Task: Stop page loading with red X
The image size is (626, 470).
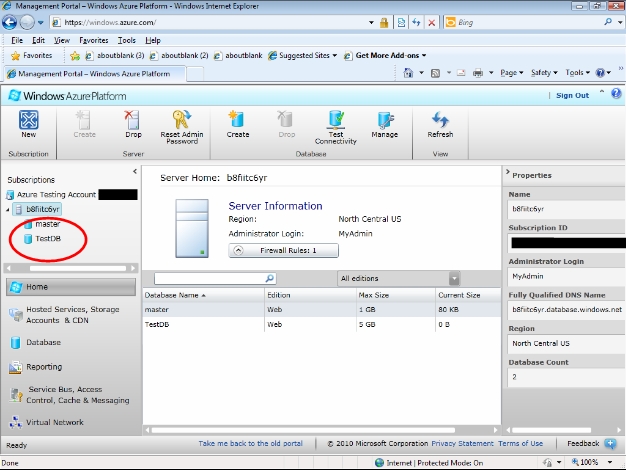Action: (x=432, y=23)
